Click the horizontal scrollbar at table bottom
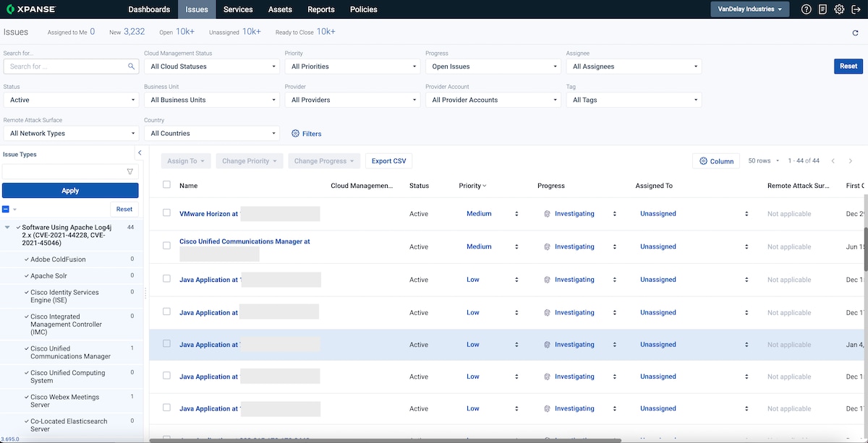This screenshot has height=443, width=868. coord(383,440)
